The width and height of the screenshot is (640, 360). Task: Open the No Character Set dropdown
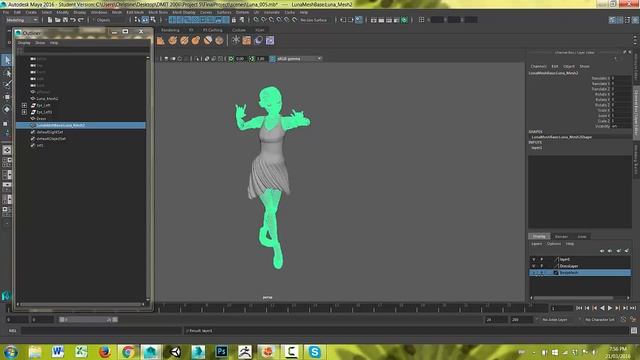coord(600,320)
